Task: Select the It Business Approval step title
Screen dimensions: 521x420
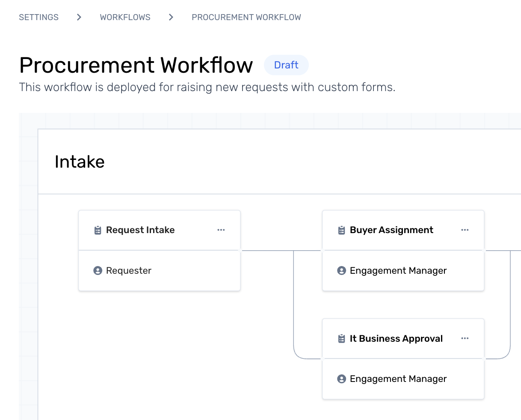Action: pyautogui.click(x=396, y=339)
